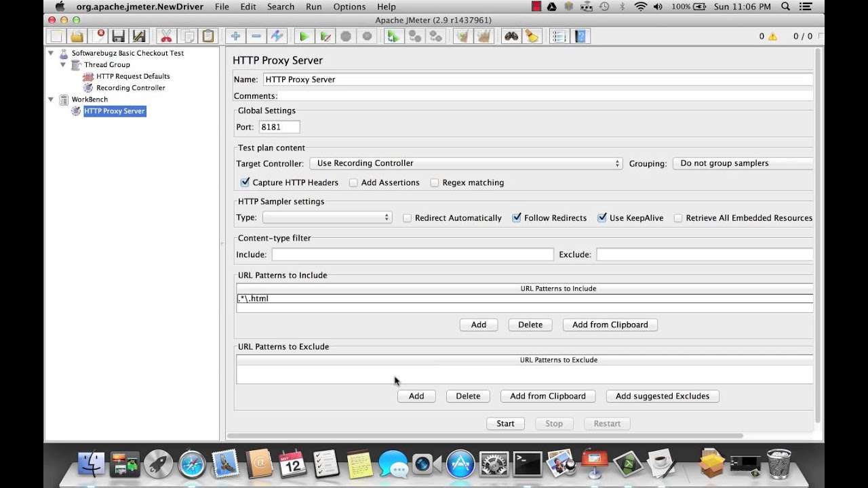
Task: Click Add from Clipboard under Include patterns
Action: (610, 325)
